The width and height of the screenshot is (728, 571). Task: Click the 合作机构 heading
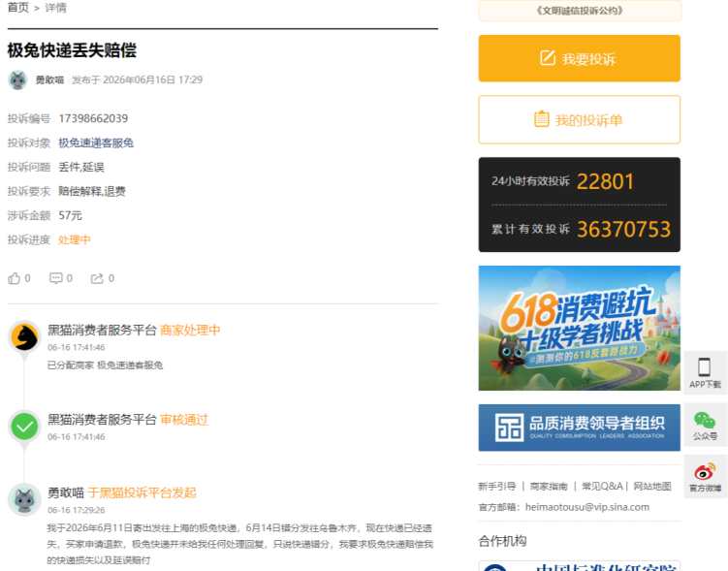tap(502, 541)
